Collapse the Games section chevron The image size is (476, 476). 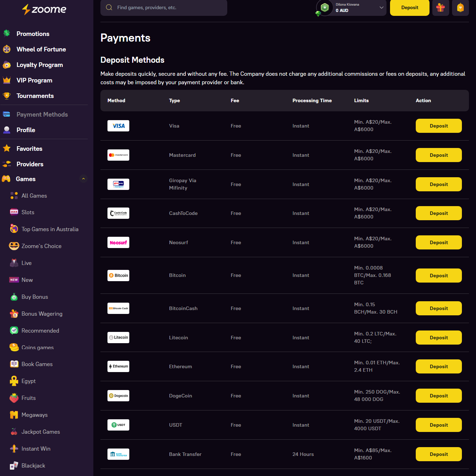[x=84, y=179]
